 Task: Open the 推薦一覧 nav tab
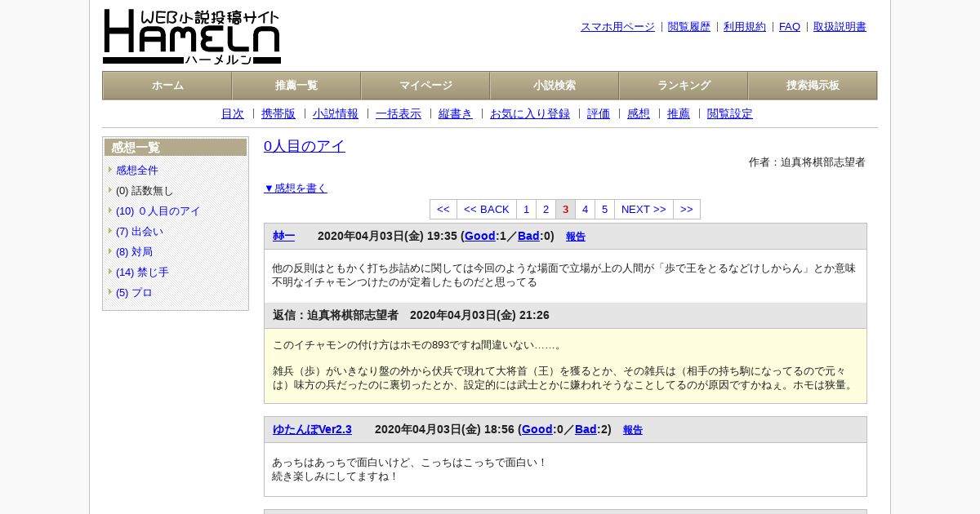pyautogui.click(x=296, y=86)
